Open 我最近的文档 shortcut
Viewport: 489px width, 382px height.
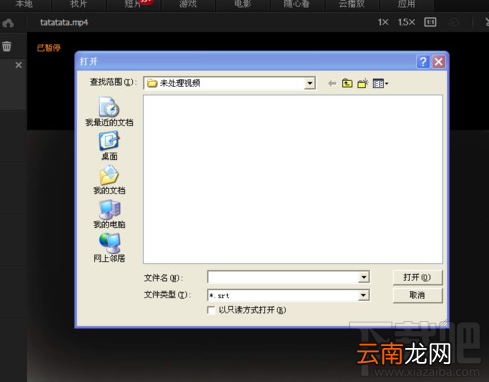(109, 112)
